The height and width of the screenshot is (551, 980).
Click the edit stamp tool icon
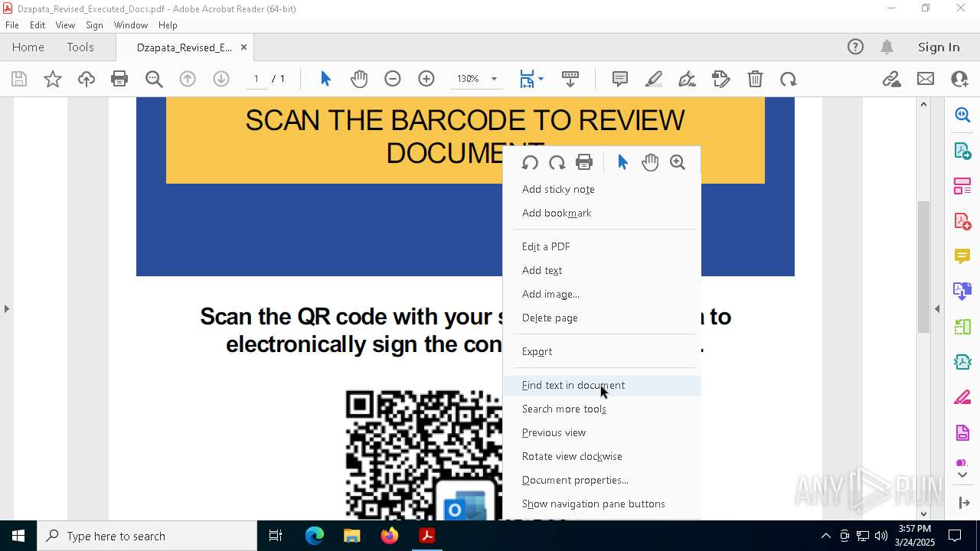pyautogui.click(x=721, y=79)
